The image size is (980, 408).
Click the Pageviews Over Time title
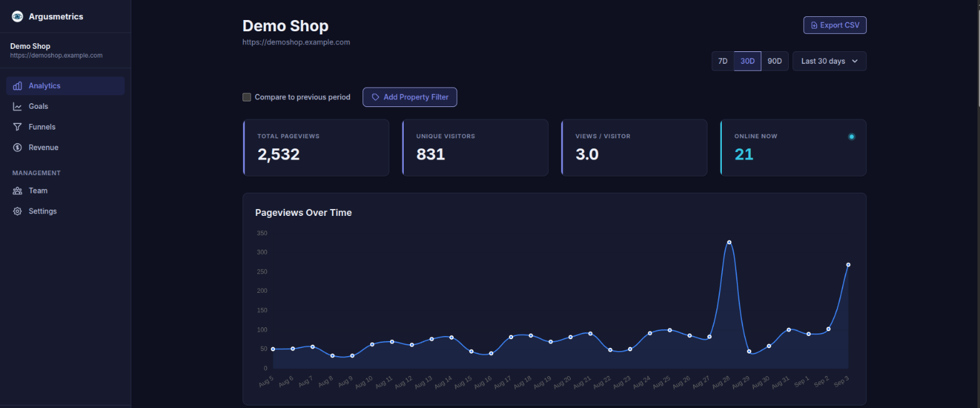303,213
